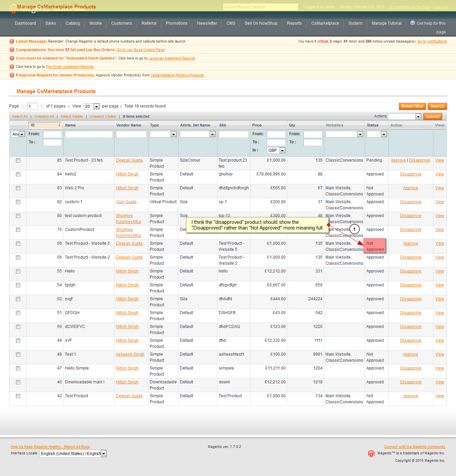Click the Magento logo in header

tap(14, 8)
